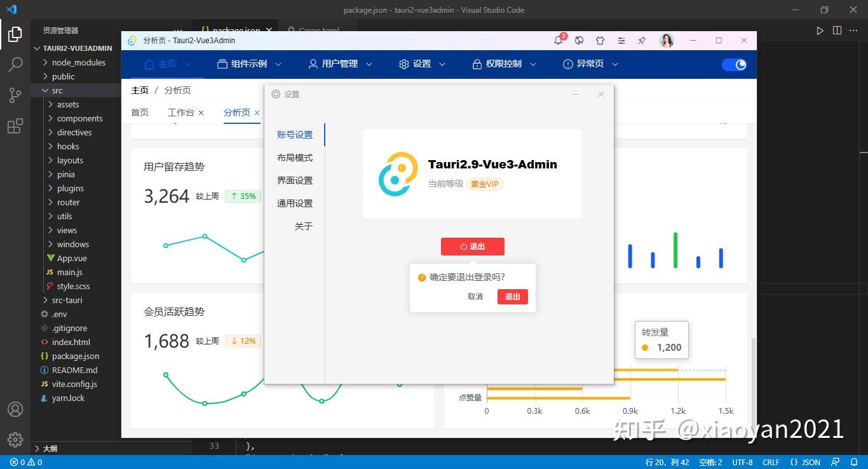The height and width of the screenshot is (469, 868).
Task: Open the Source Control sidebar icon
Action: point(15,95)
